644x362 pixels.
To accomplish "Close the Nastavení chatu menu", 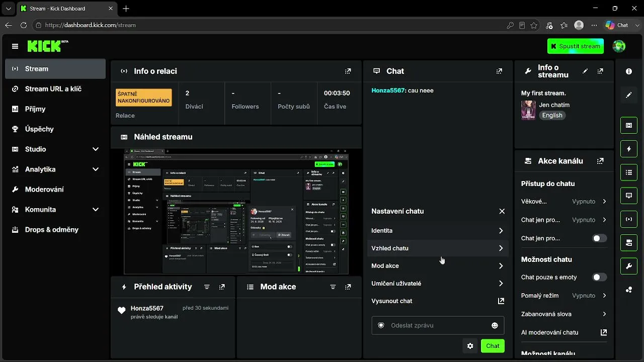I will [x=502, y=212].
